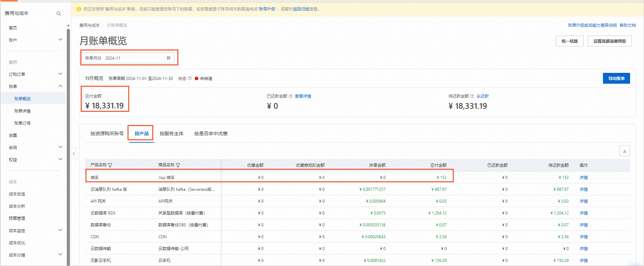Click the blue 导出账单 button
644x266 pixels.
click(x=617, y=78)
